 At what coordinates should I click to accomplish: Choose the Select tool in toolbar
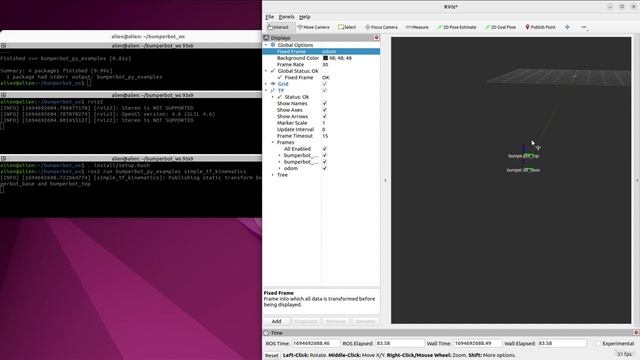click(x=347, y=27)
